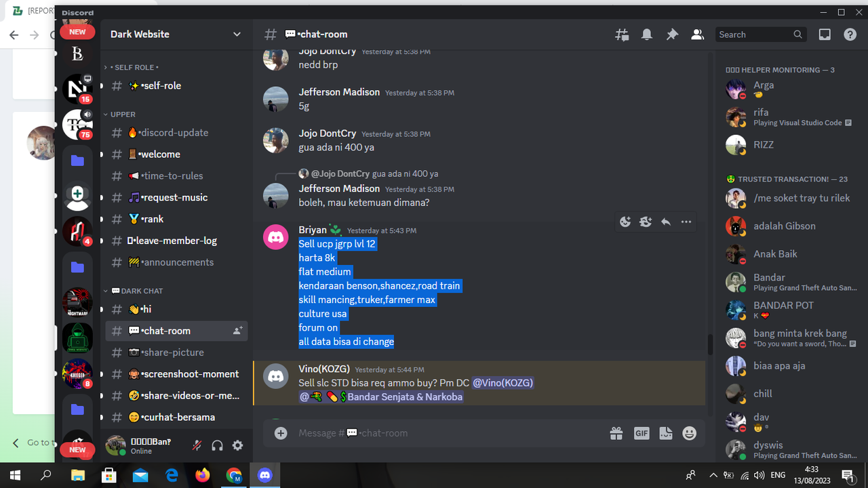Add reaction to Briyan's message
The image size is (868, 488).
(x=625, y=222)
